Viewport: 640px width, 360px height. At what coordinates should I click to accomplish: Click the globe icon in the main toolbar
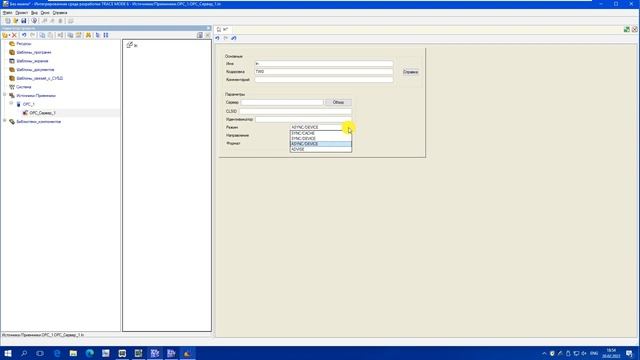34,20
